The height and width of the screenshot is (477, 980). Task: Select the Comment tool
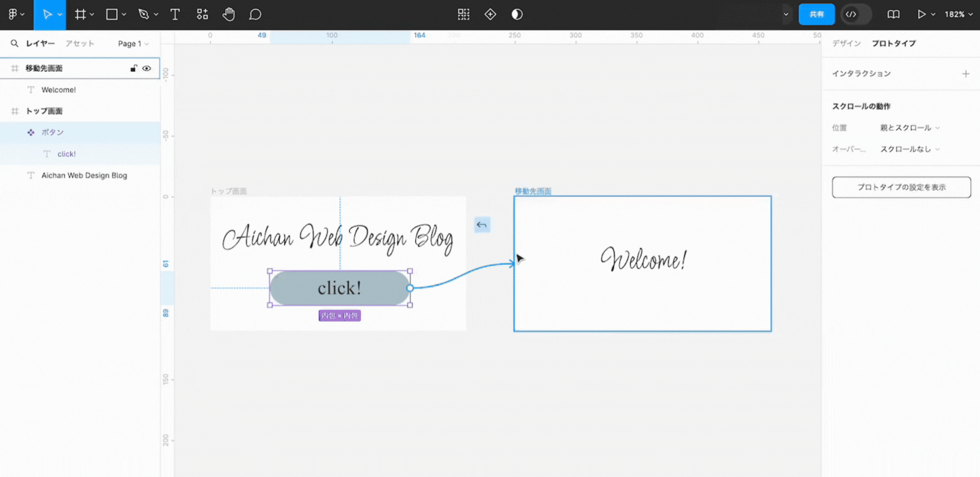pos(255,14)
